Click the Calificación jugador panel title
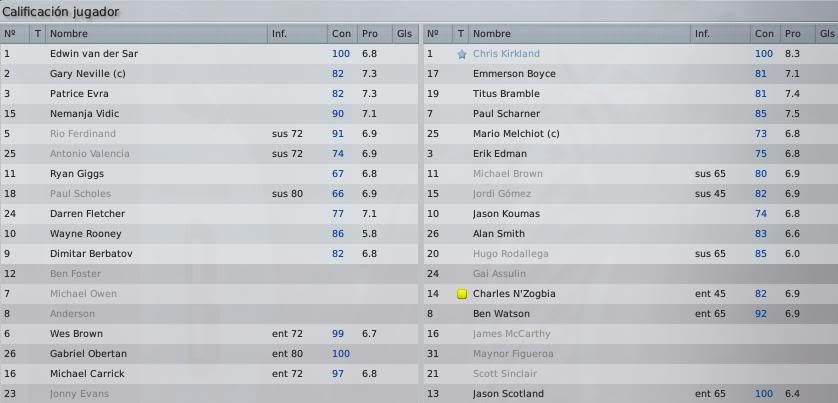 (x=60, y=12)
